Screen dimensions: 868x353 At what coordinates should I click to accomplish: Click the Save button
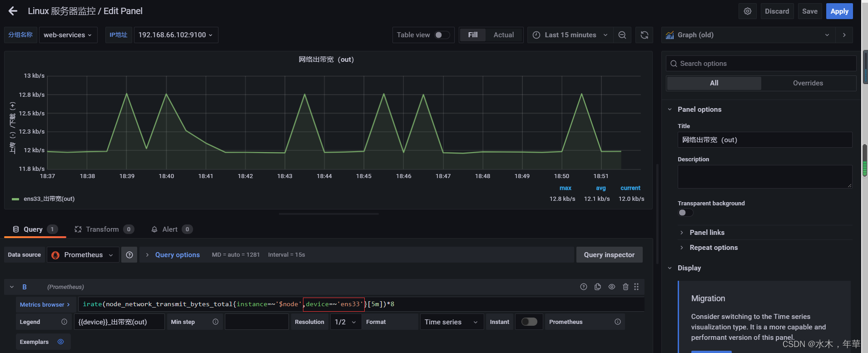(x=810, y=11)
